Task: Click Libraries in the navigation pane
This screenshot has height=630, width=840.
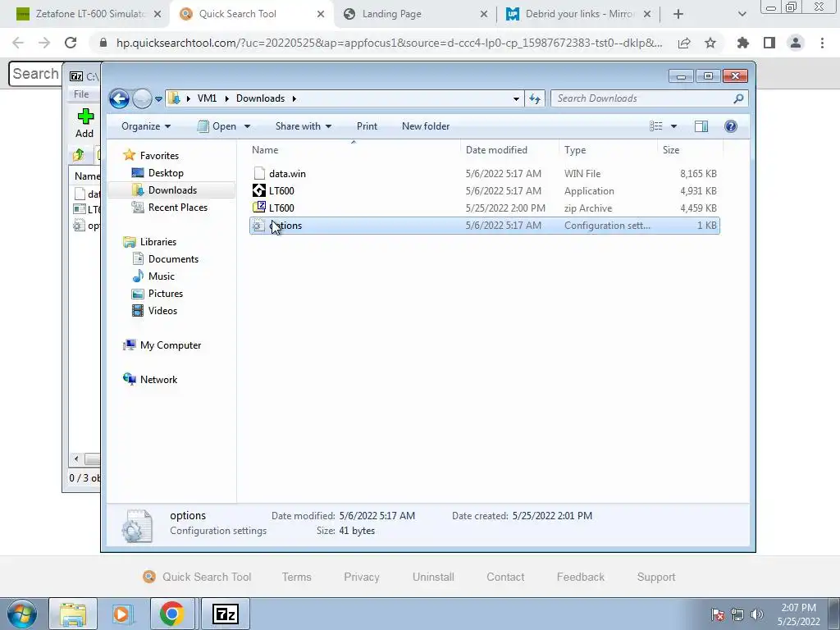Action: (x=158, y=242)
